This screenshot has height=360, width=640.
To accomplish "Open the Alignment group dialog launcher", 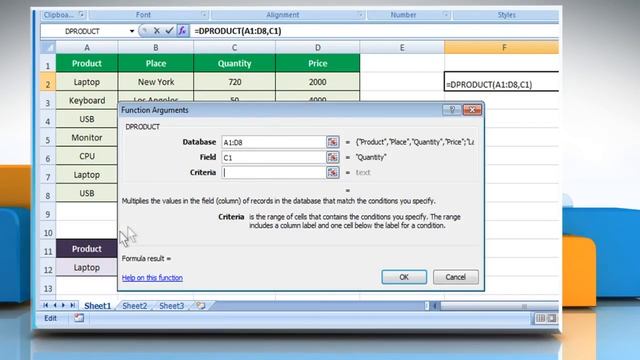I will [360, 15].
